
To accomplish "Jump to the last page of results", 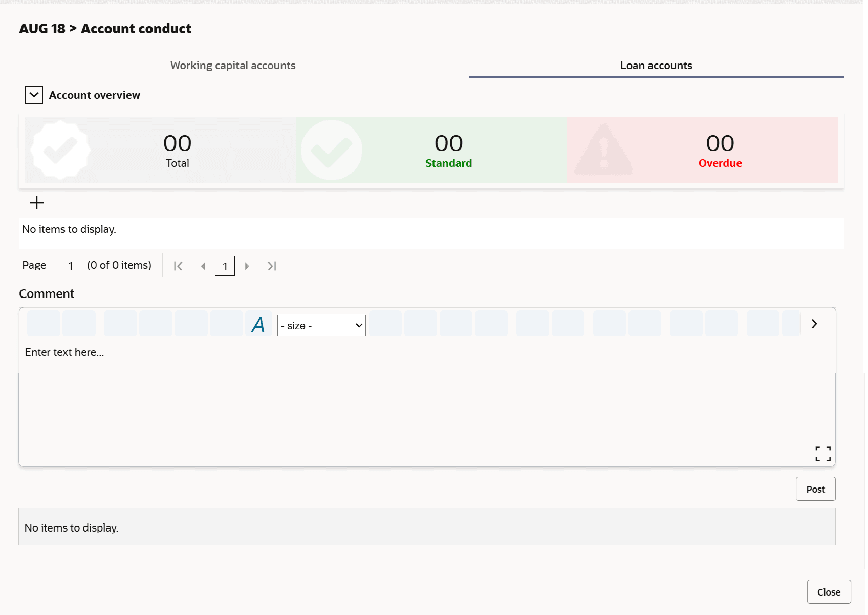I will (x=272, y=266).
